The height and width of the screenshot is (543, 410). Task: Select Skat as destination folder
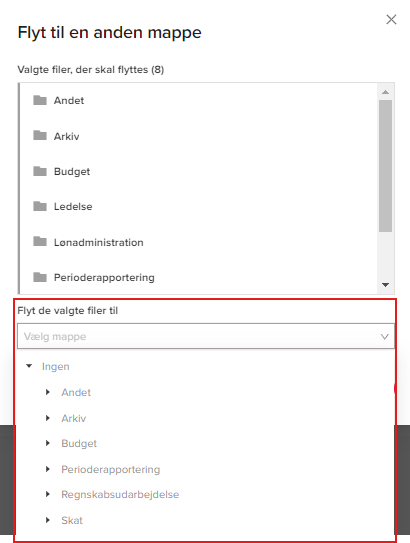point(72,520)
